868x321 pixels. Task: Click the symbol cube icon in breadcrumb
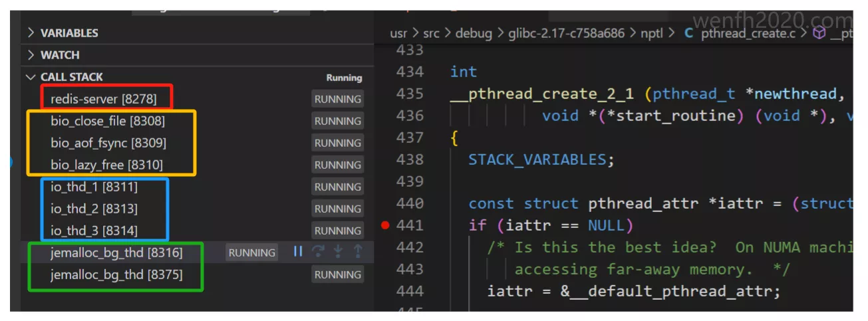pos(819,33)
